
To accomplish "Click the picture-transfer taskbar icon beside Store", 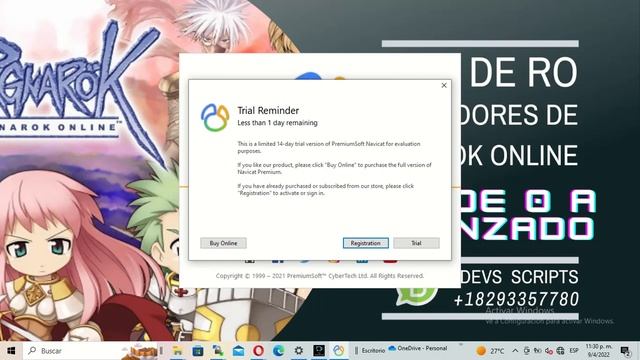I will [218, 351].
